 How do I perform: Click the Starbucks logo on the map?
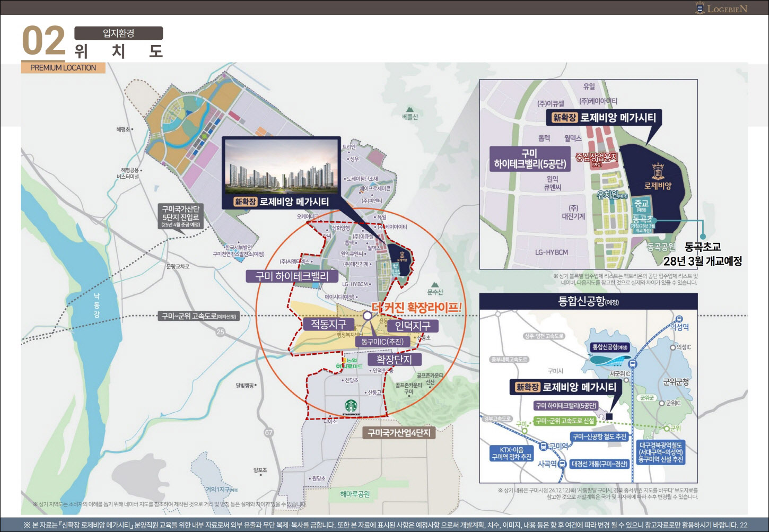[351, 406]
